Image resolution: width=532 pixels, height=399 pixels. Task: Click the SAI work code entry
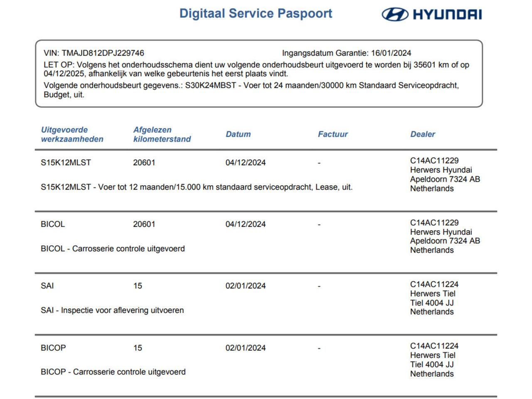(x=47, y=286)
